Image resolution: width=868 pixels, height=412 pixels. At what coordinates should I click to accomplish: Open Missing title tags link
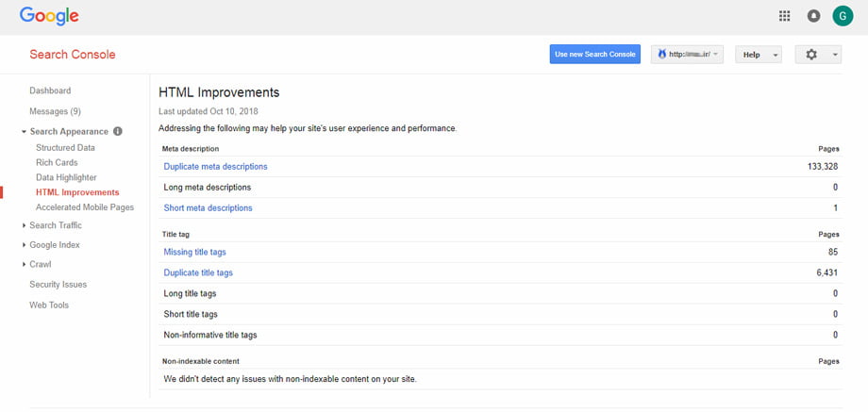(x=195, y=252)
